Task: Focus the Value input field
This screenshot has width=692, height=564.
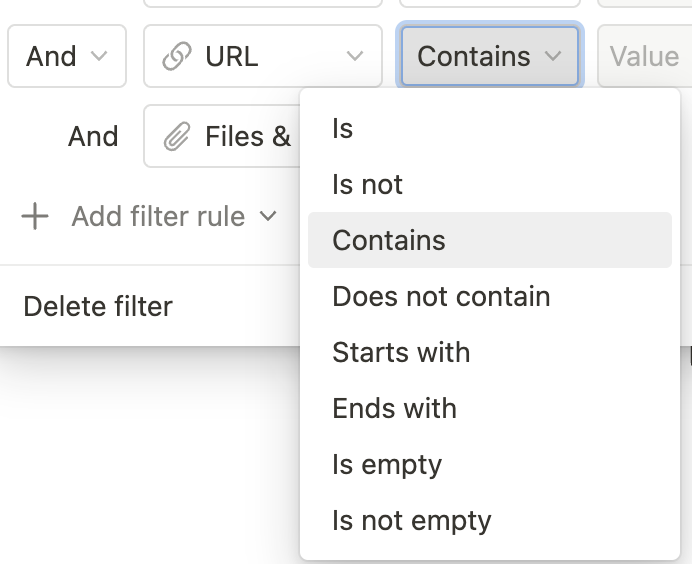Action: tap(643, 57)
